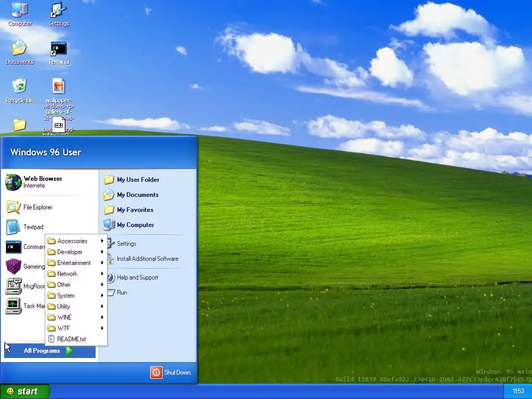
Task: Open the Network programs menu entry
Action: [x=76, y=273]
